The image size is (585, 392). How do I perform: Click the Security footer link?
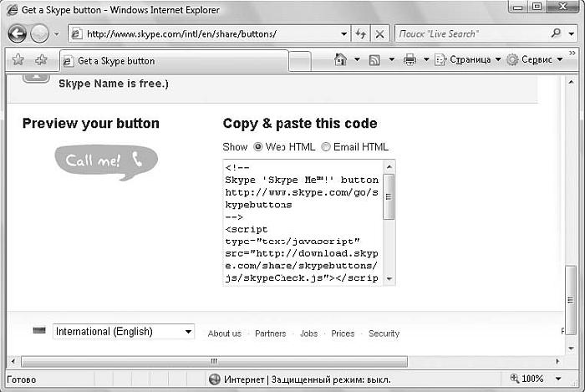pos(384,333)
